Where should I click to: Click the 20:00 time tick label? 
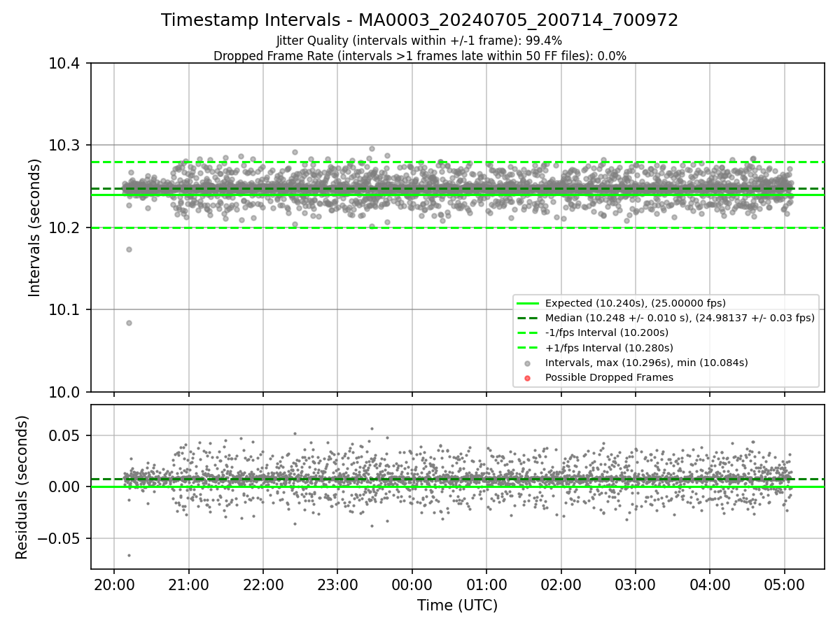tap(114, 584)
